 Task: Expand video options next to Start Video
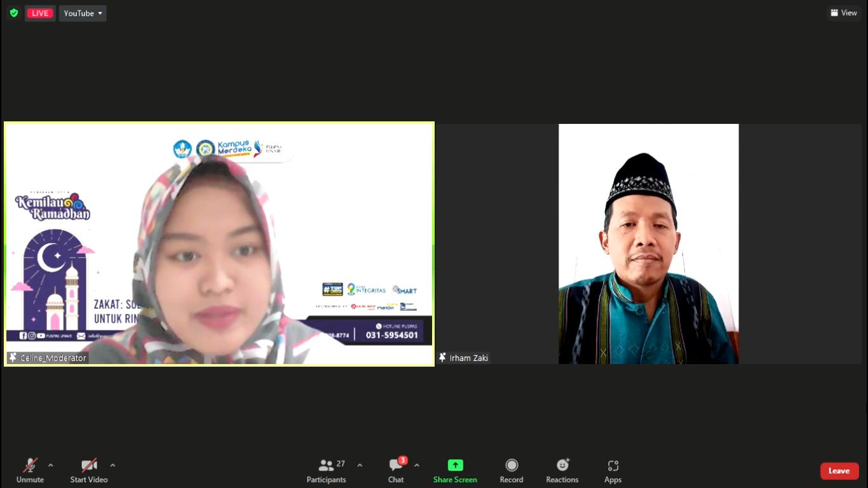point(112,464)
